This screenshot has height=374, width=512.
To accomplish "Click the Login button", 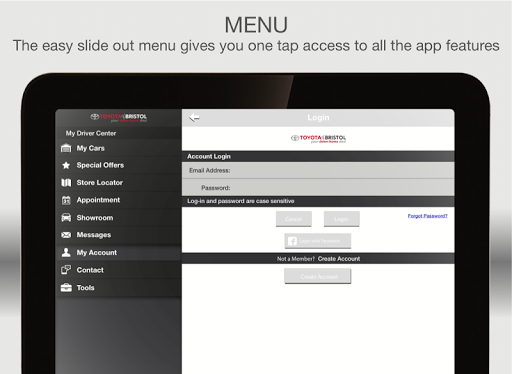I will (341, 219).
